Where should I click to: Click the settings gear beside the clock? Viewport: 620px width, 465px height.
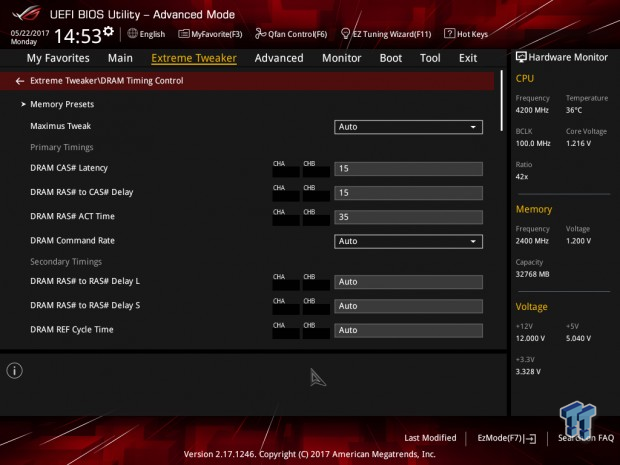coord(108,31)
